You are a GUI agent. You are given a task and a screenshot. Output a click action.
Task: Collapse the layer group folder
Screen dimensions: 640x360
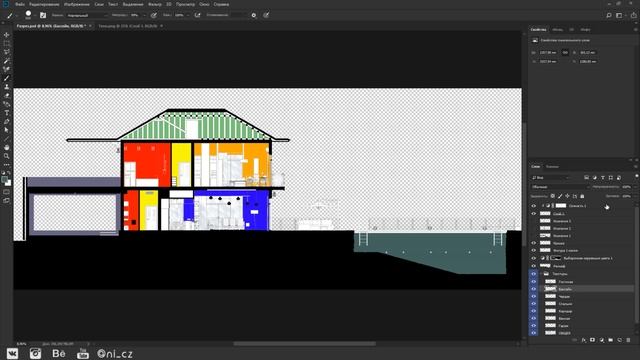541,274
